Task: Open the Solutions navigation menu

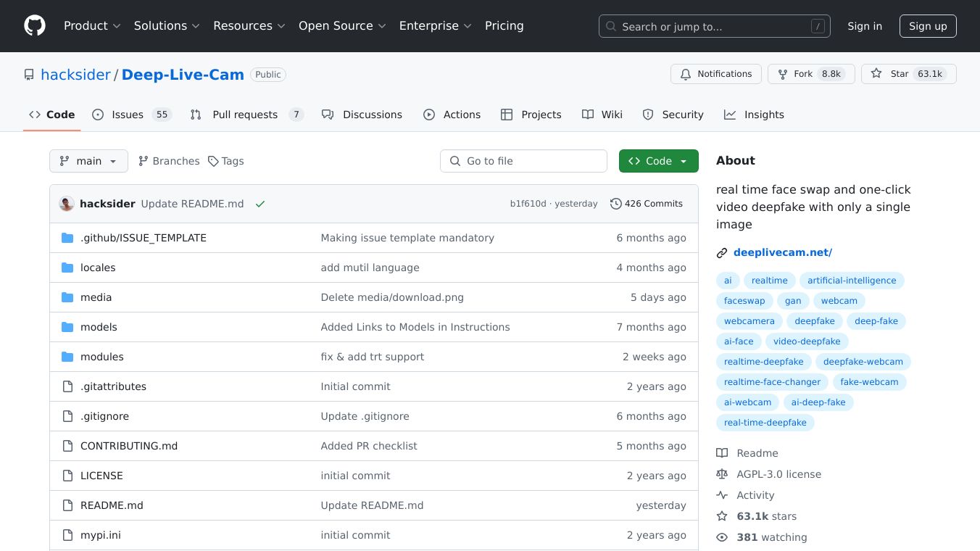Action: coord(167,26)
